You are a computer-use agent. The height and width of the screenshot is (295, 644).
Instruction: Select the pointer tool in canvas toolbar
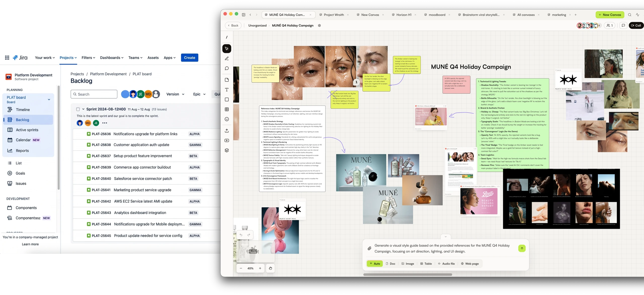tap(227, 48)
